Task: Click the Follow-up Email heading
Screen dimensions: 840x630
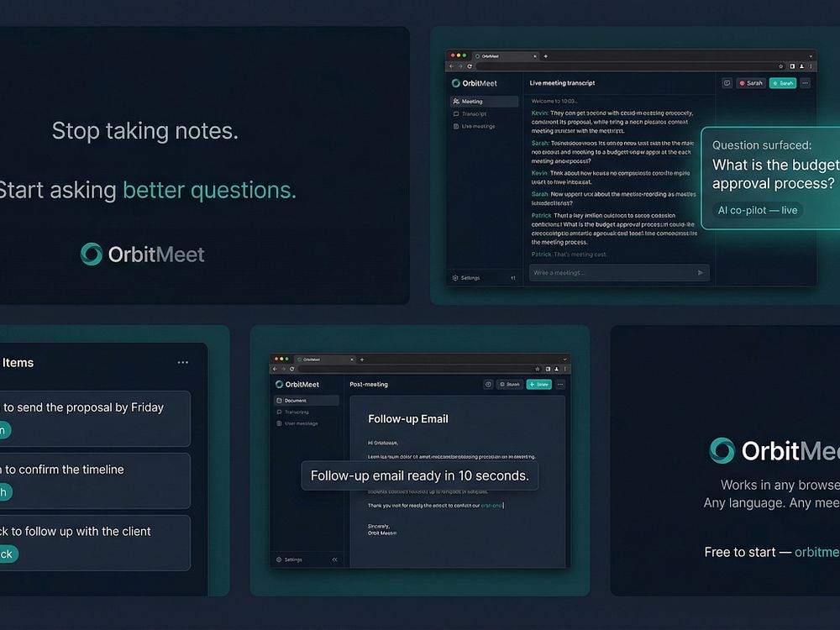Action: [408, 419]
